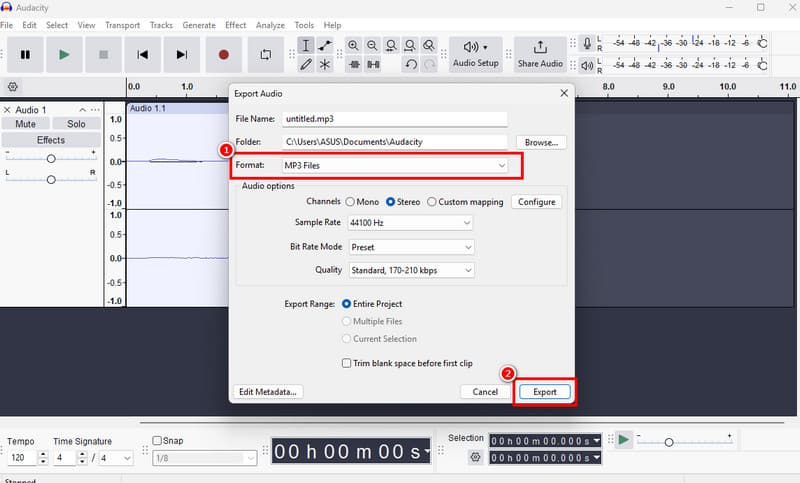Click the Stop transport button
Image resolution: width=800 pixels, height=483 pixels.
tap(104, 55)
